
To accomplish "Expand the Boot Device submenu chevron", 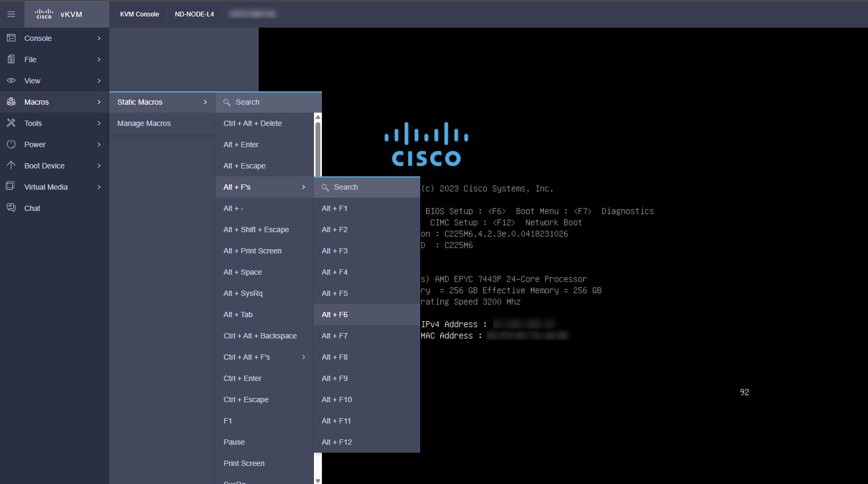I will (x=99, y=166).
